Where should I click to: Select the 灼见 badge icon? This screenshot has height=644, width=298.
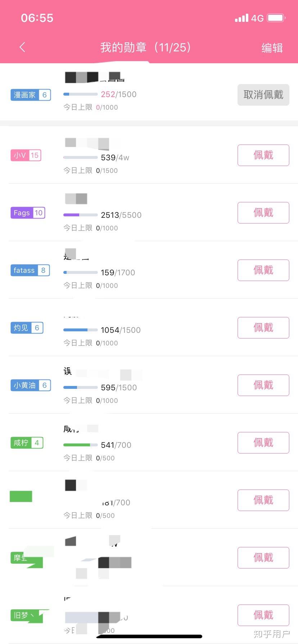click(27, 328)
